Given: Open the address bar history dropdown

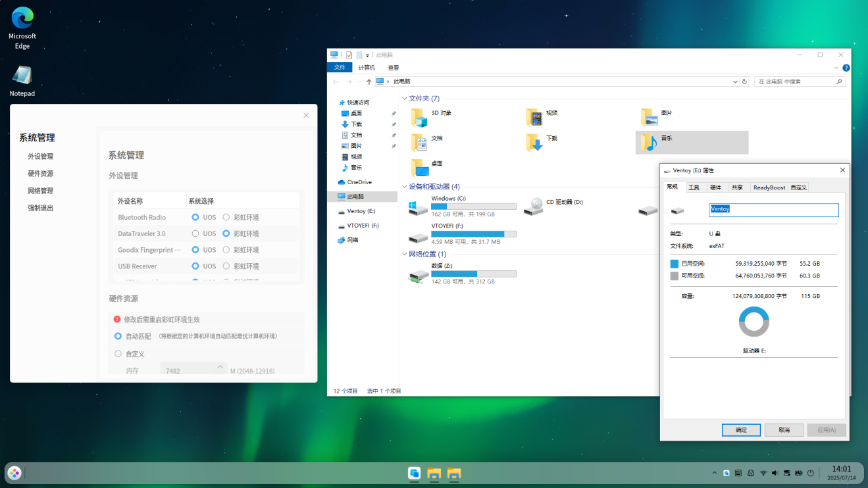Looking at the screenshot, I should click(735, 82).
